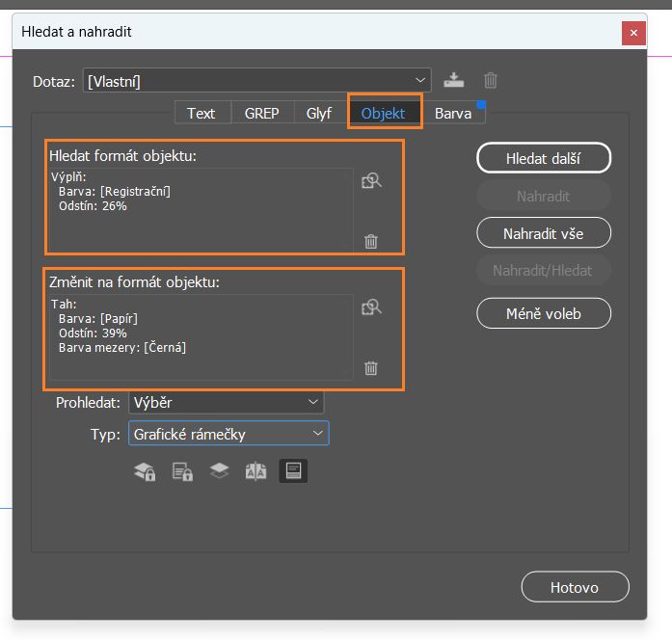Screen dimensions: 672x640
Task: Toggle include locked stories icon
Action: click(182, 471)
